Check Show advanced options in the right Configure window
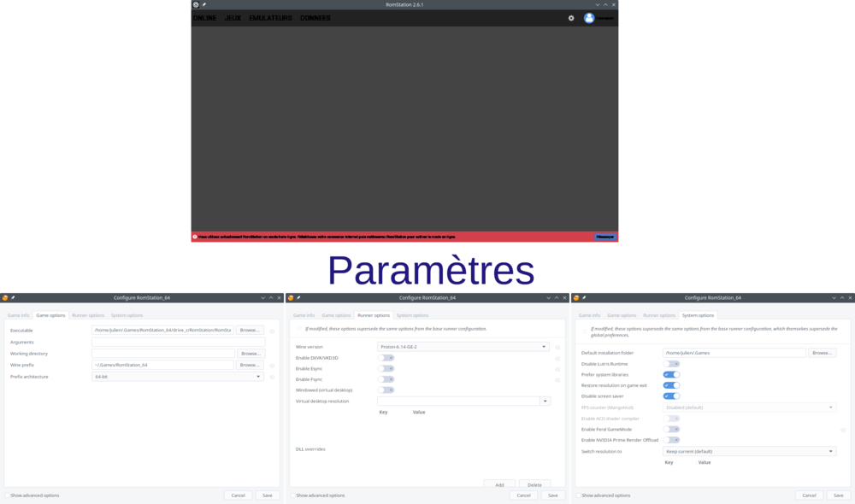The image size is (855, 504). click(579, 495)
